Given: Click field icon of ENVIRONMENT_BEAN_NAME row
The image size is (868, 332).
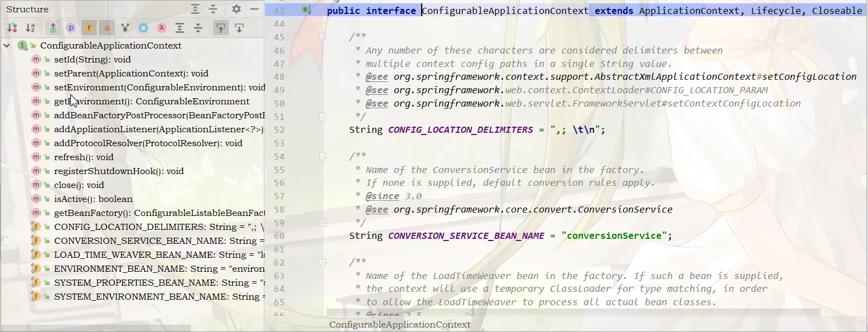Looking at the screenshot, I should [x=36, y=268].
